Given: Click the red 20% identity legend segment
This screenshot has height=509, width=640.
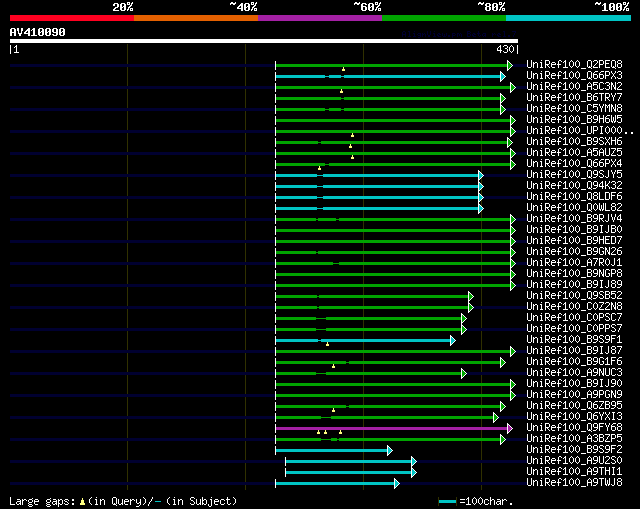Looking at the screenshot, I should 72,18.
